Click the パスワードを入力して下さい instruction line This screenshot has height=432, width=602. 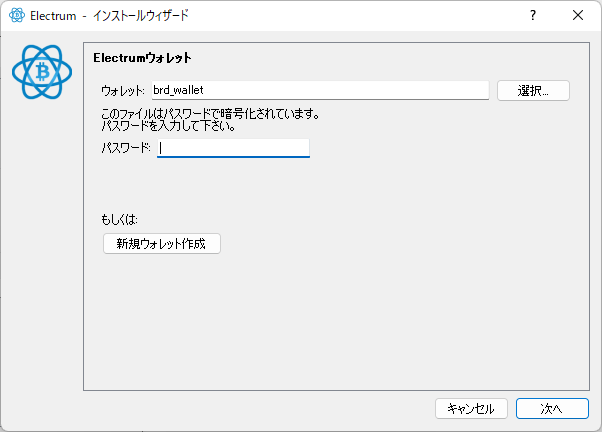pos(166,127)
